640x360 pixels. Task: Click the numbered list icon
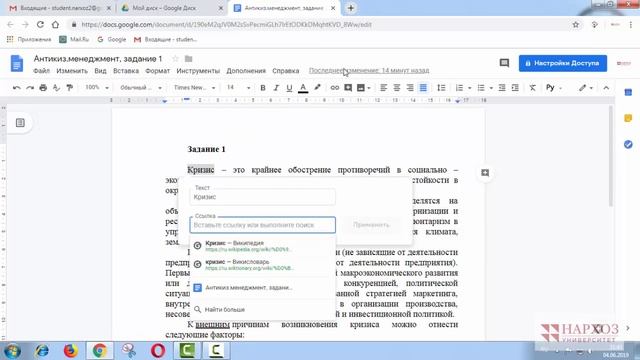pyautogui.click(x=459, y=88)
